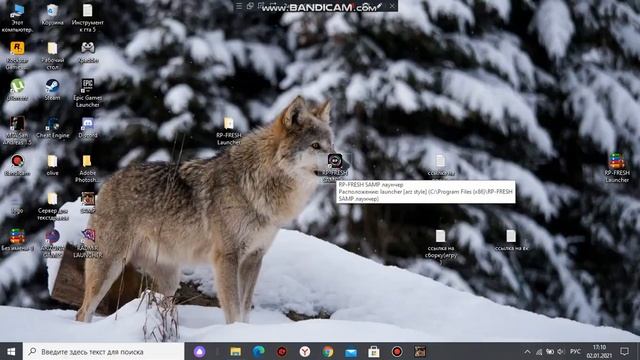
Task: Switch input language РУС indicator
Action: 575,351
